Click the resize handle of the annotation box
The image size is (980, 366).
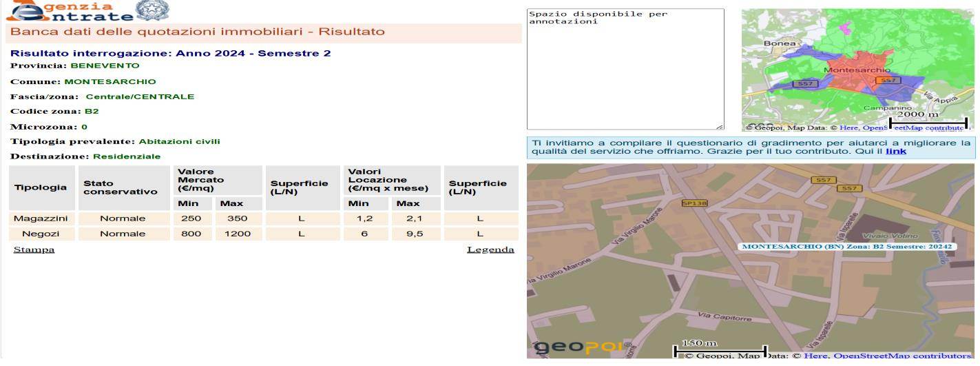720,126
